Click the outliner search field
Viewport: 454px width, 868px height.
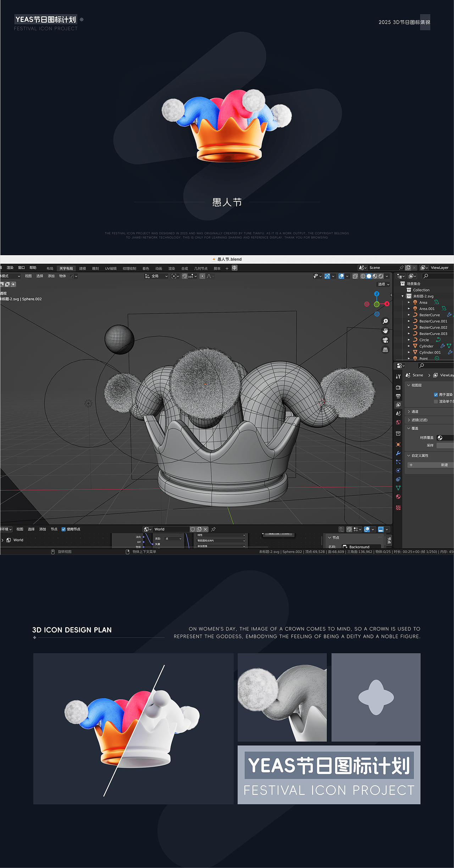click(x=438, y=276)
